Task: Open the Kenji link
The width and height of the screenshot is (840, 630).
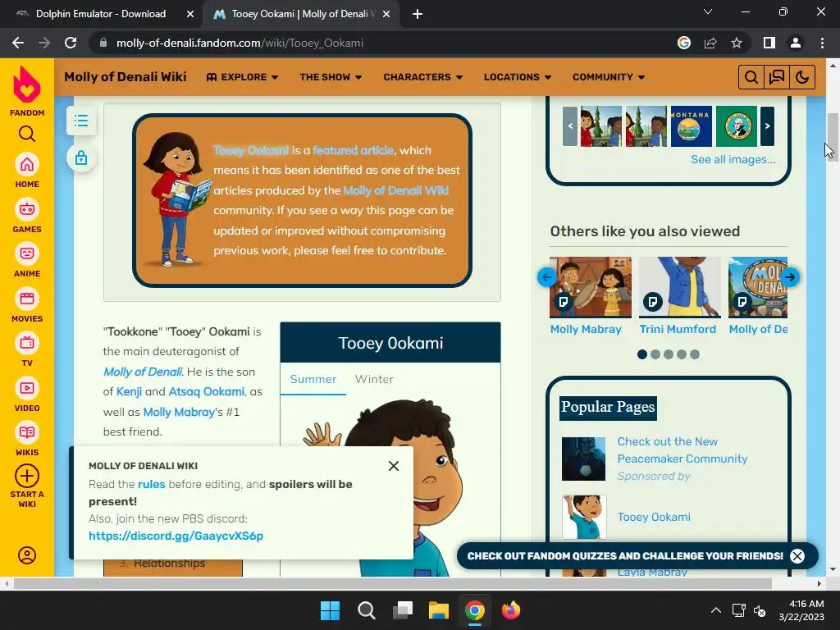Action: [x=129, y=391]
